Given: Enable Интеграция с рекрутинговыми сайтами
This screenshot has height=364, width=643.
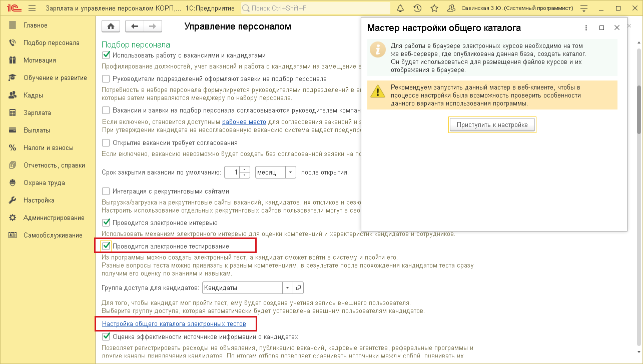Looking at the screenshot, I should pyautogui.click(x=106, y=191).
